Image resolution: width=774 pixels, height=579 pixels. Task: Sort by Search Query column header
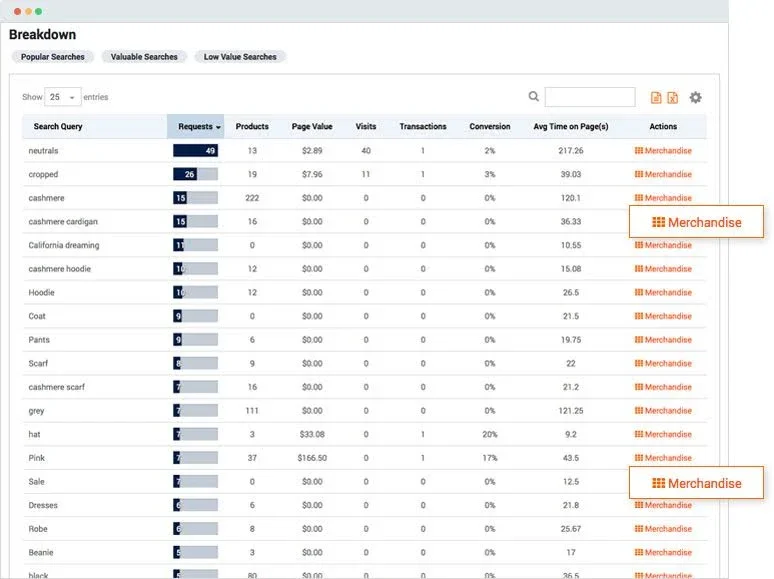click(x=58, y=126)
